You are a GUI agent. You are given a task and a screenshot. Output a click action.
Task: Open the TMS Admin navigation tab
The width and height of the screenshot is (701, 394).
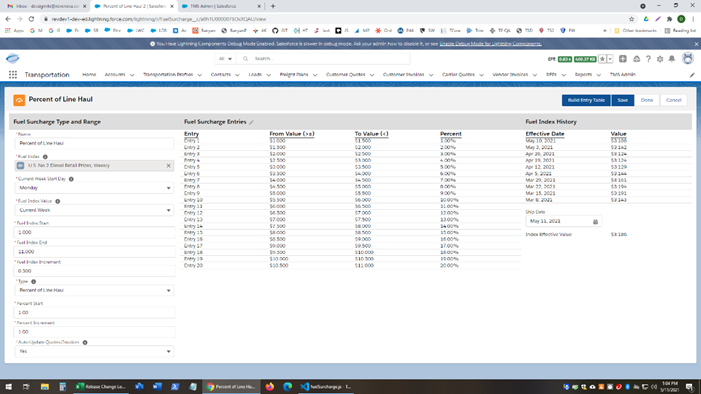coord(623,75)
